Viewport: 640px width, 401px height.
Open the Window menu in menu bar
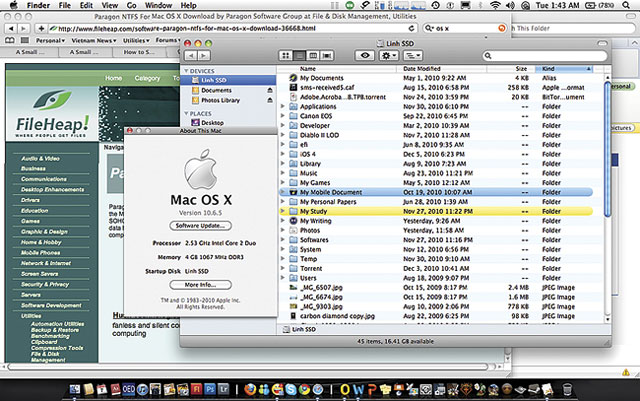(x=158, y=5)
